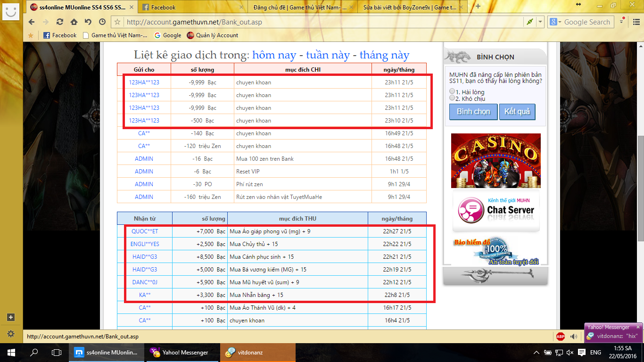
Task: Click the AdBlock Plus icon in status bar
Action: (x=560, y=337)
